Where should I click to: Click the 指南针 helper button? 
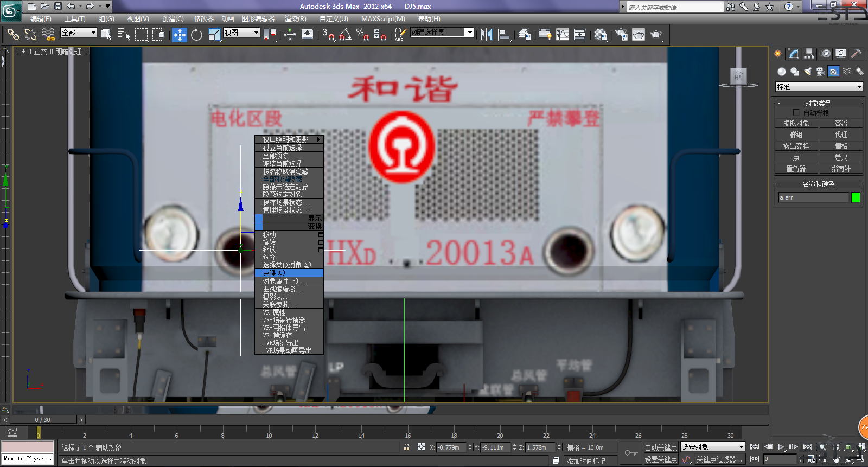click(841, 169)
